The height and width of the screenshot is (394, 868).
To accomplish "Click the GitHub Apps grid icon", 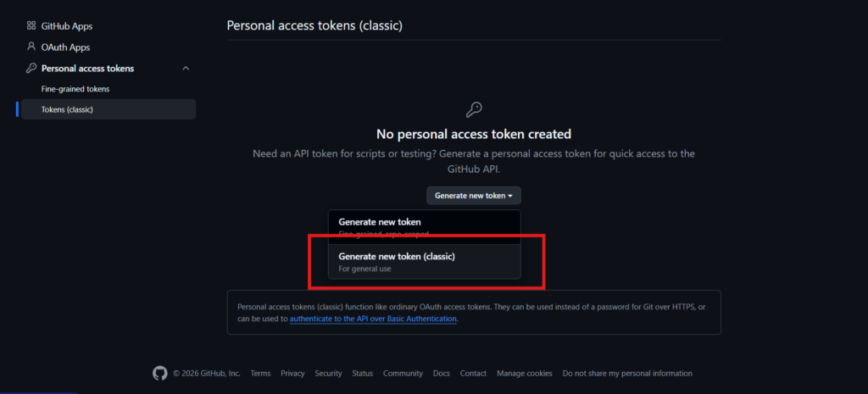I will tap(31, 26).
